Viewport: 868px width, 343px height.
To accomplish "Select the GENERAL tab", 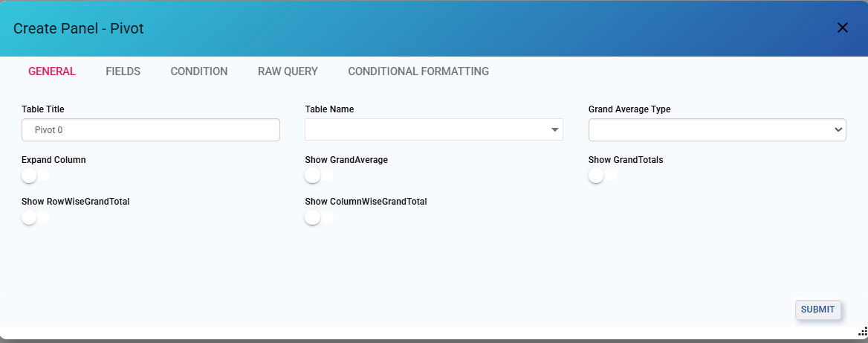I will [52, 71].
